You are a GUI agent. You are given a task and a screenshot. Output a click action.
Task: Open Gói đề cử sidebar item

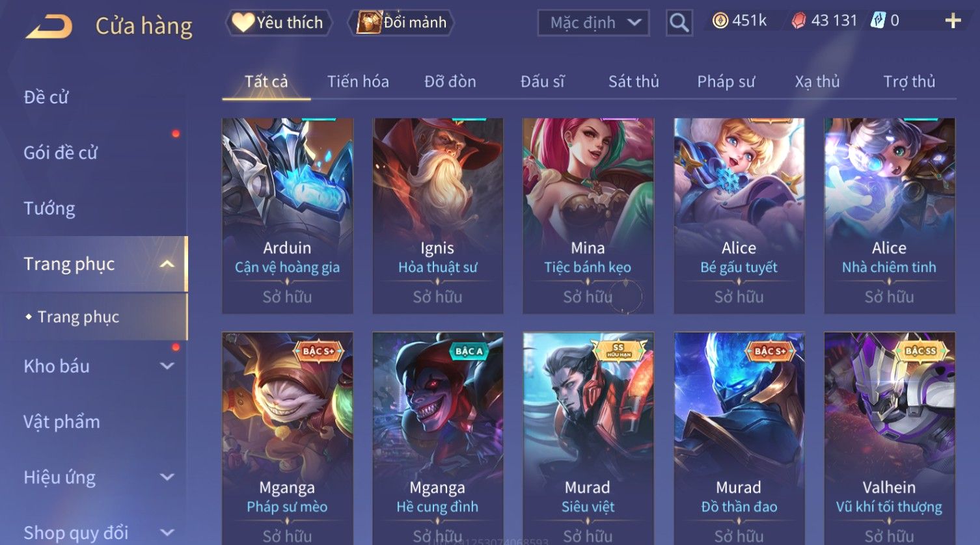61,153
